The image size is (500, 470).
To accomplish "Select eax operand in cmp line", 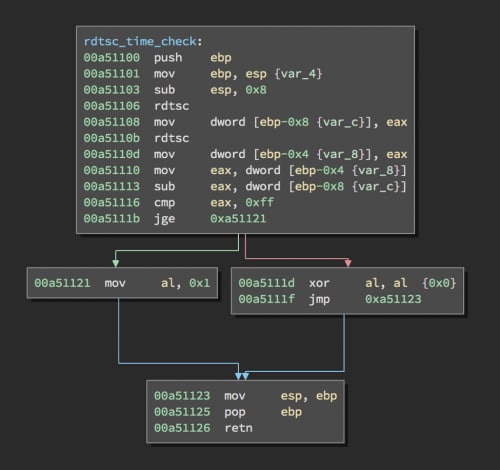I will pos(221,203).
